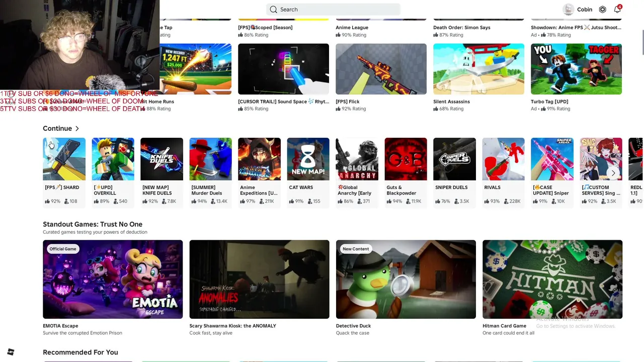Choose the CAT WARS game thumbnail

(x=308, y=159)
